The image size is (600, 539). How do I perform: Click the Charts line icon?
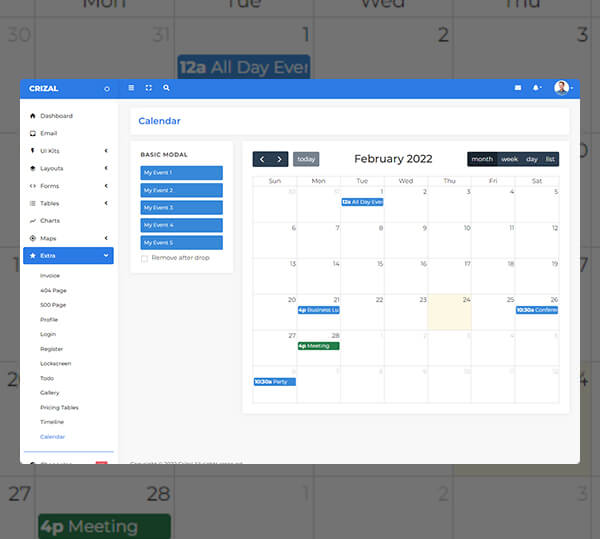pos(33,221)
